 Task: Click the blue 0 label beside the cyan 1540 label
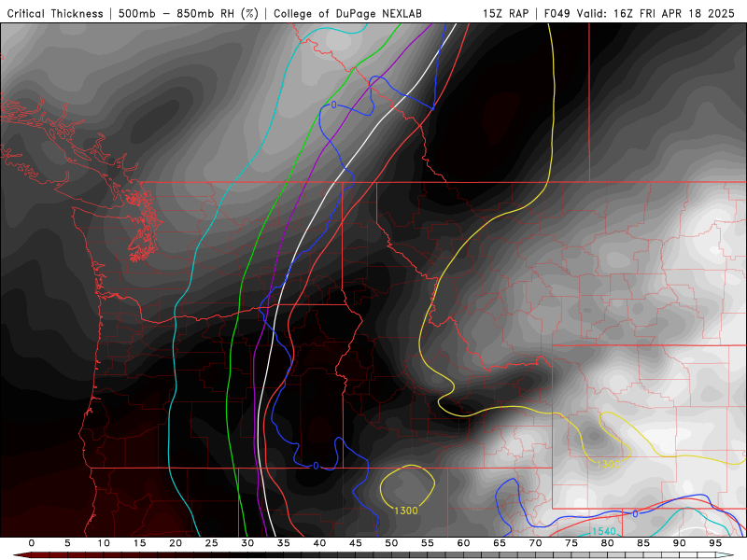635,514
